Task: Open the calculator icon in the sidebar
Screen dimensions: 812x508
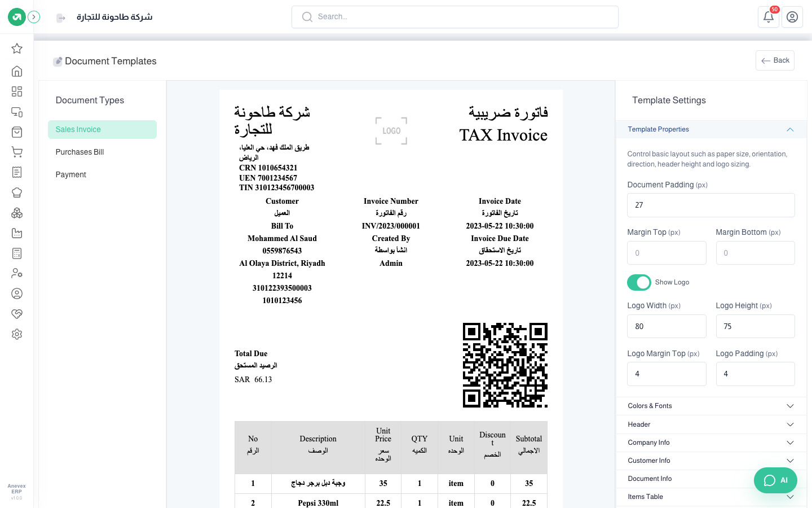Action: pos(17,253)
